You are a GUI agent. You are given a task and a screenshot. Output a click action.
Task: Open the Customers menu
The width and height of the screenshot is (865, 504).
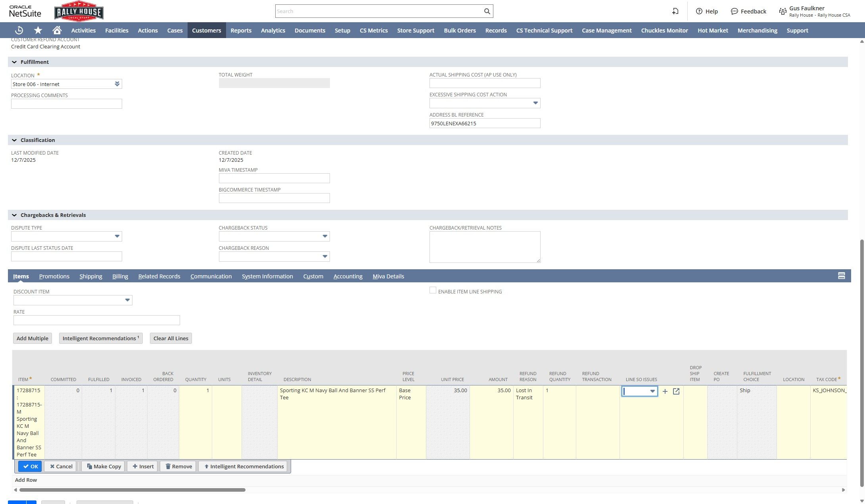(207, 30)
